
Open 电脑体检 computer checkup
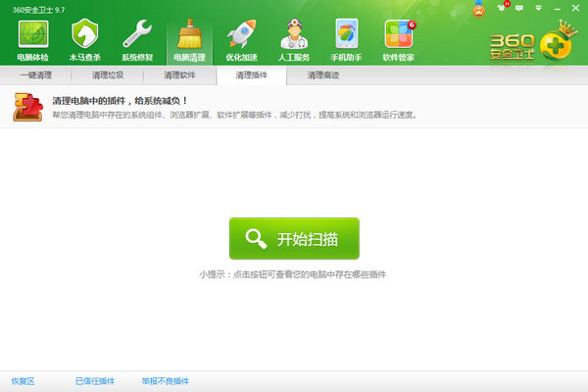[33, 40]
